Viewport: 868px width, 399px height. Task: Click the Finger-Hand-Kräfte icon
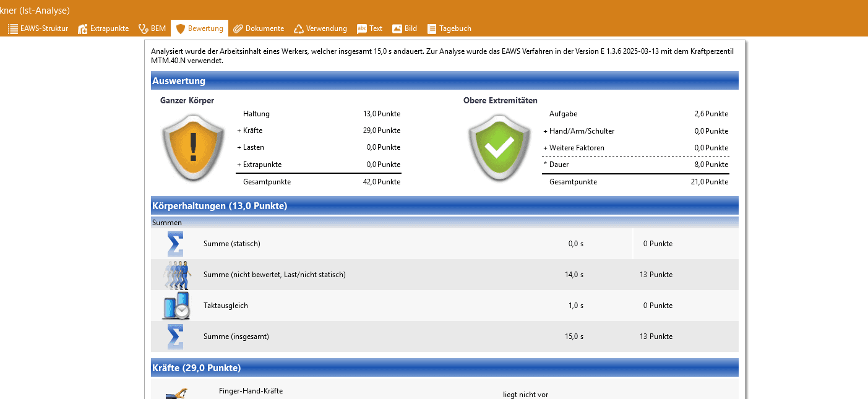pyautogui.click(x=176, y=392)
